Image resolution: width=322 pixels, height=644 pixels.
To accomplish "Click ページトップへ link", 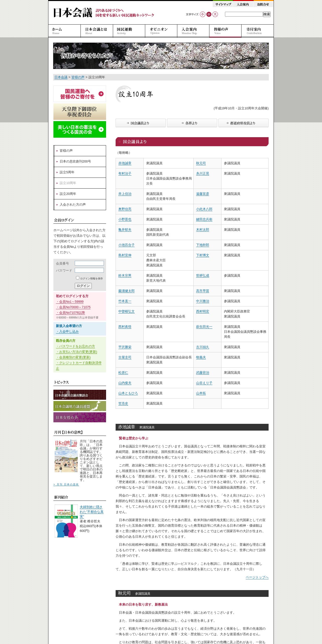I will [257, 577].
